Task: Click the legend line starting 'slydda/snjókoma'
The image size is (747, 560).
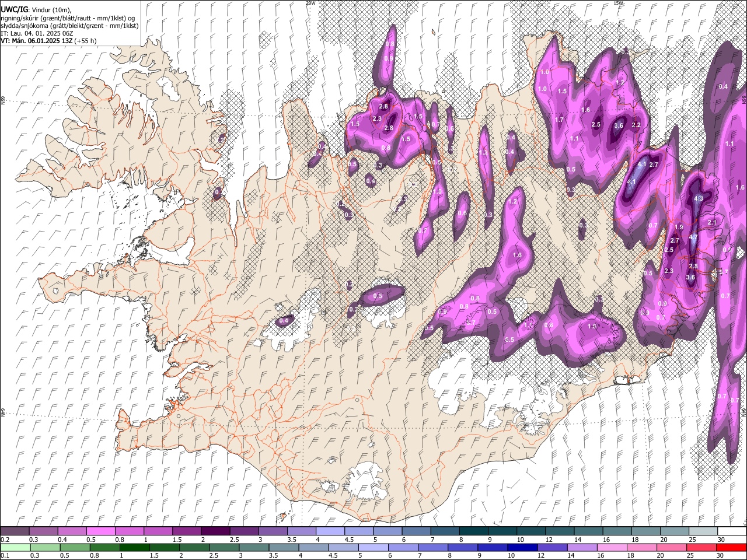Action: pyautogui.click(x=69, y=26)
